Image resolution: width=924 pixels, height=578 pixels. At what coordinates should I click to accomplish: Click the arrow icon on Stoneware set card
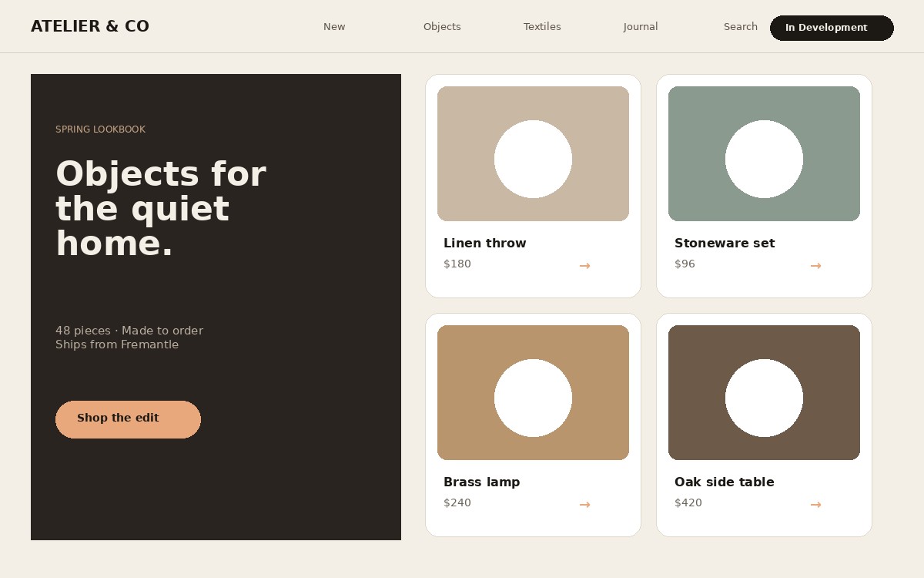tap(815, 266)
